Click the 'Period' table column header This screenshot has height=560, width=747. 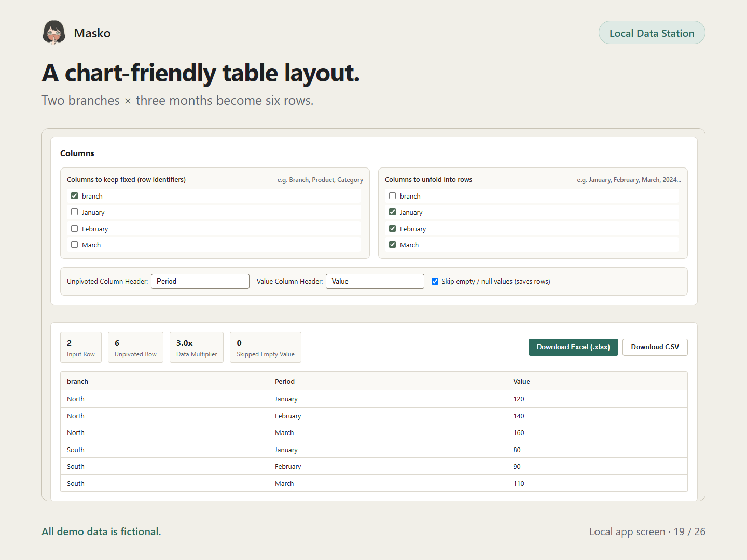tap(285, 381)
